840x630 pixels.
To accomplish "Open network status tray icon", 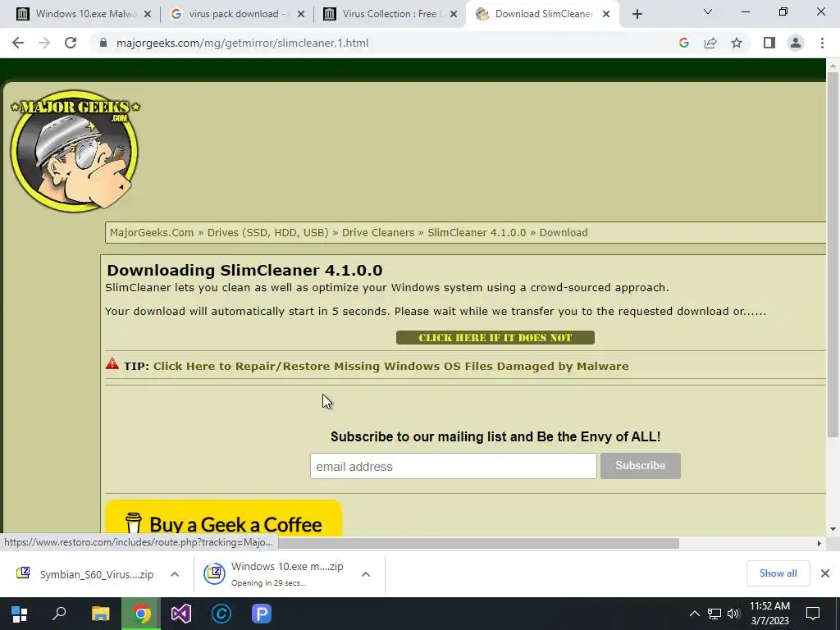I will [714, 614].
